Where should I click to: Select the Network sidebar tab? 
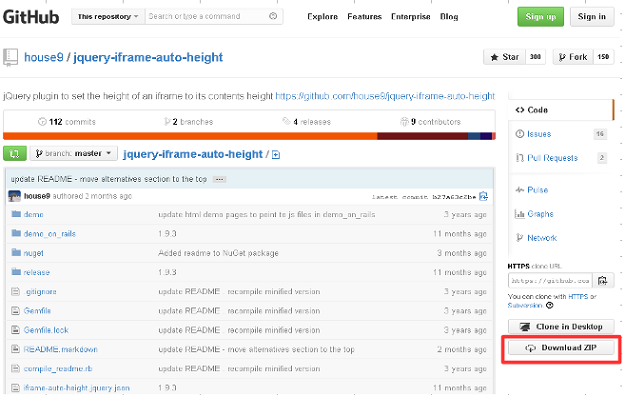click(542, 238)
